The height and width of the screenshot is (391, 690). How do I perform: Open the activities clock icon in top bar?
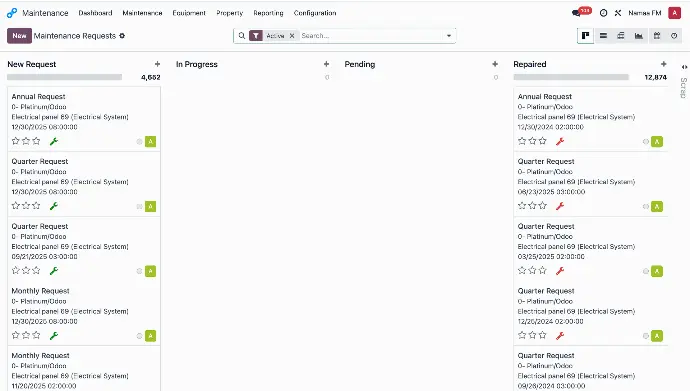(603, 13)
